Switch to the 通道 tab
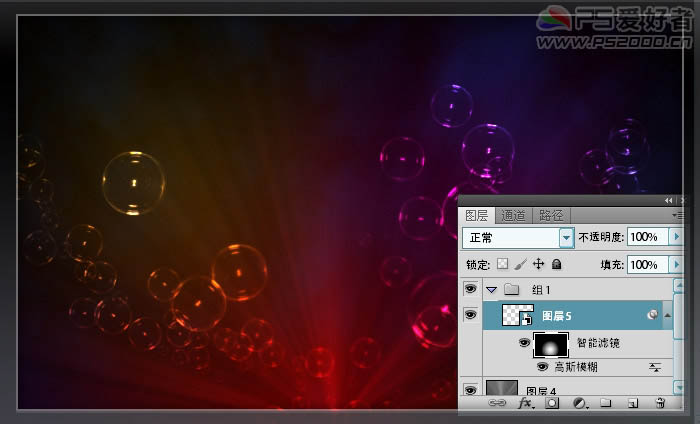 point(513,214)
